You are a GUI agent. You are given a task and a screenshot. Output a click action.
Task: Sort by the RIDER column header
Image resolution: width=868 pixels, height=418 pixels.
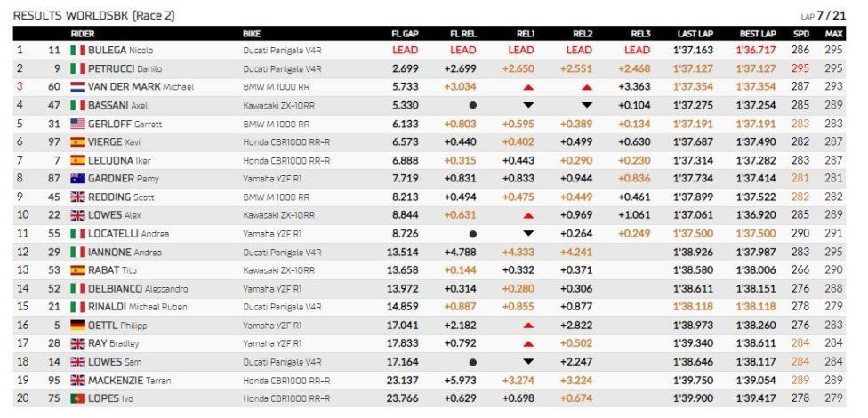[x=83, y=34]
